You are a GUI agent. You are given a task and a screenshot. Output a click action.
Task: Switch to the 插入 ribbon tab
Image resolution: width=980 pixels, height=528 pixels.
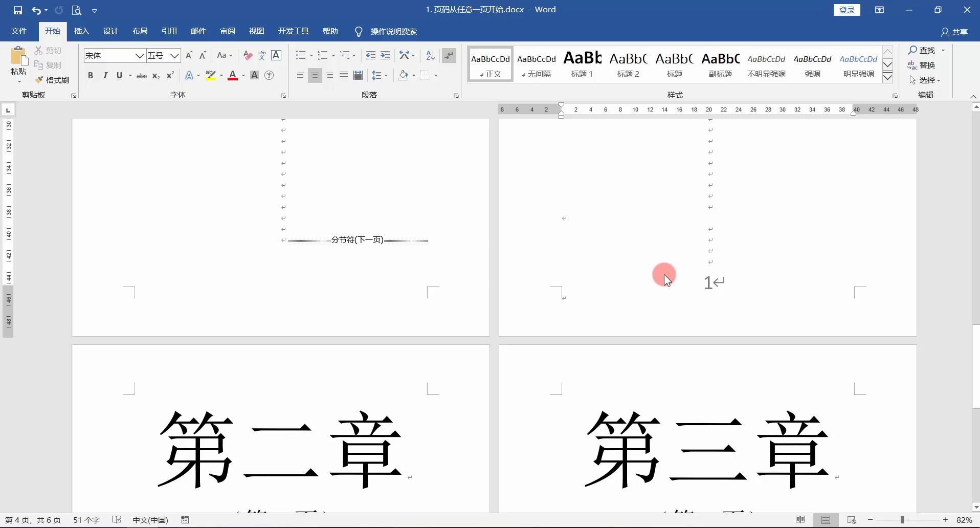(x=81, y=31)
